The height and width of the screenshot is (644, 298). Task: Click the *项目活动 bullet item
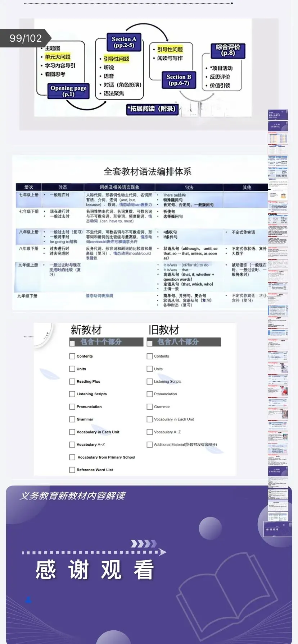221,68
